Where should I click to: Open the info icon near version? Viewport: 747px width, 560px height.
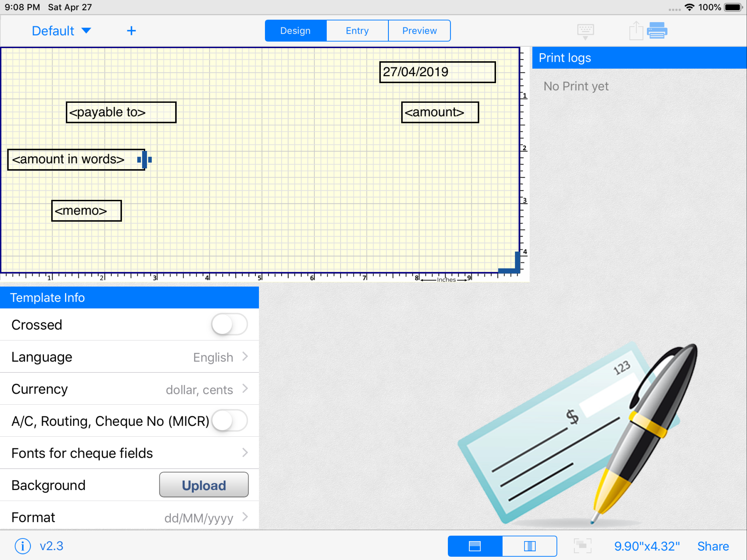(23, 546)
